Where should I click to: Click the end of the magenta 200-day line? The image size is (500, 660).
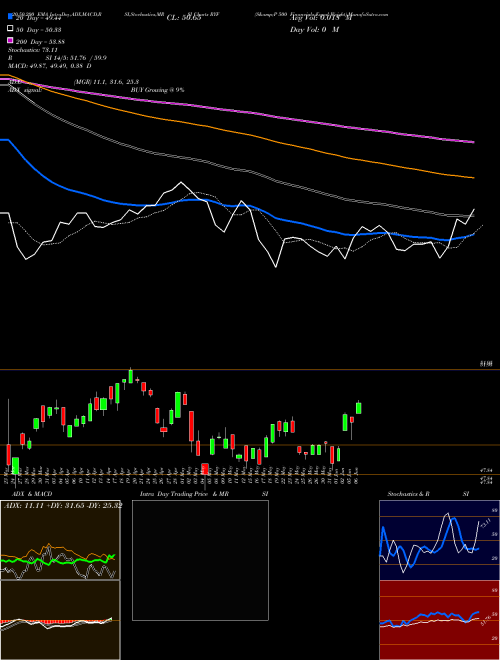pyautogui.click(x=473, y=142)
